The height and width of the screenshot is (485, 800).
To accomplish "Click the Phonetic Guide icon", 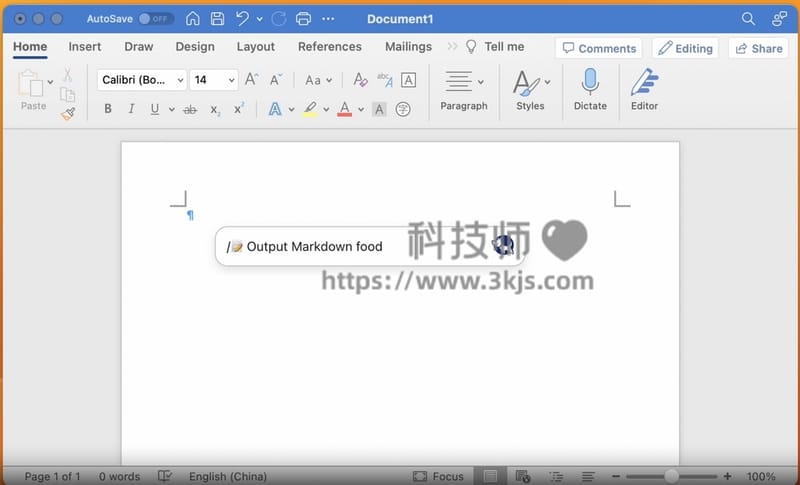I will [385, 80].
